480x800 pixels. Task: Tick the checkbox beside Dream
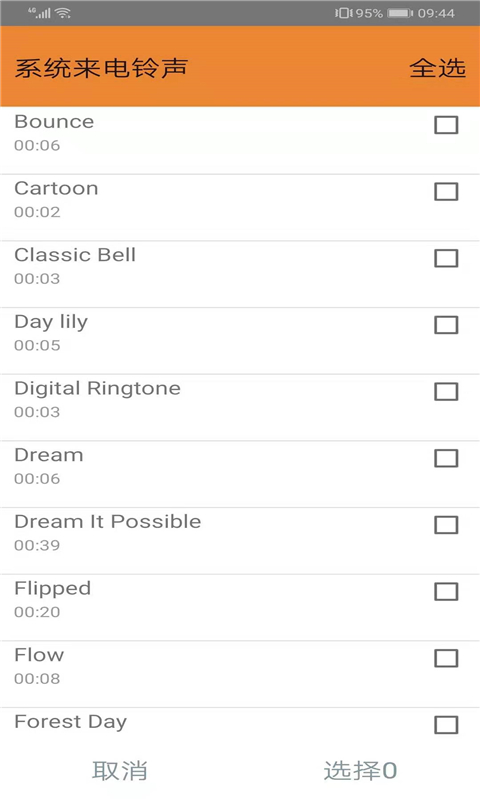pos(446,458)
